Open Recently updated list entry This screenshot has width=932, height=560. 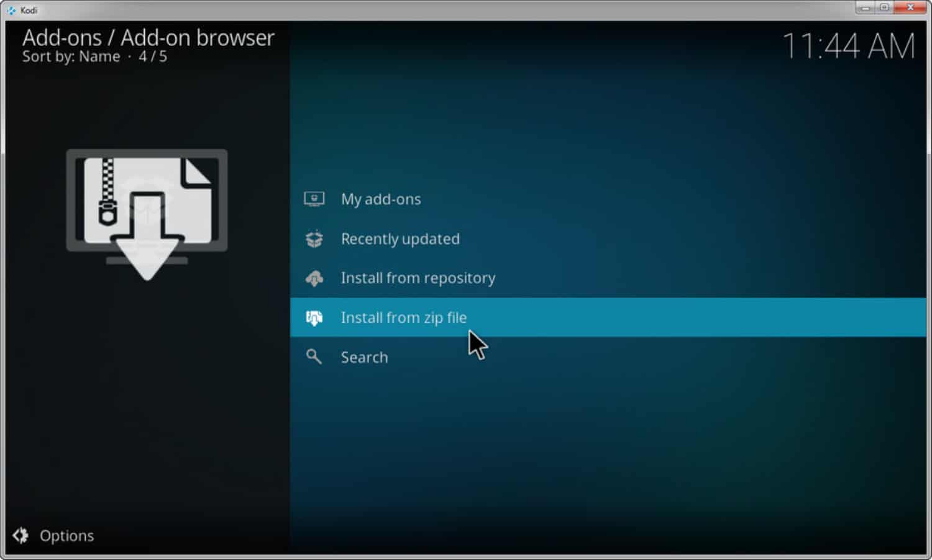[x=608, y=238]
